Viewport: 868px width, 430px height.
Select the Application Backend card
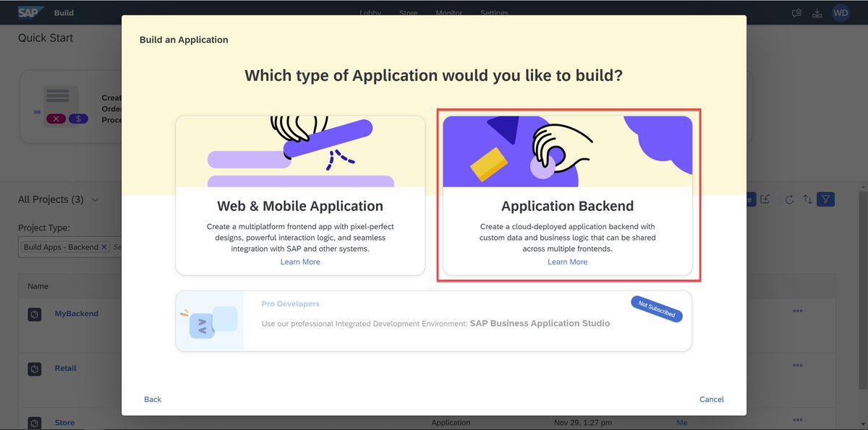(x=568, y=195)
